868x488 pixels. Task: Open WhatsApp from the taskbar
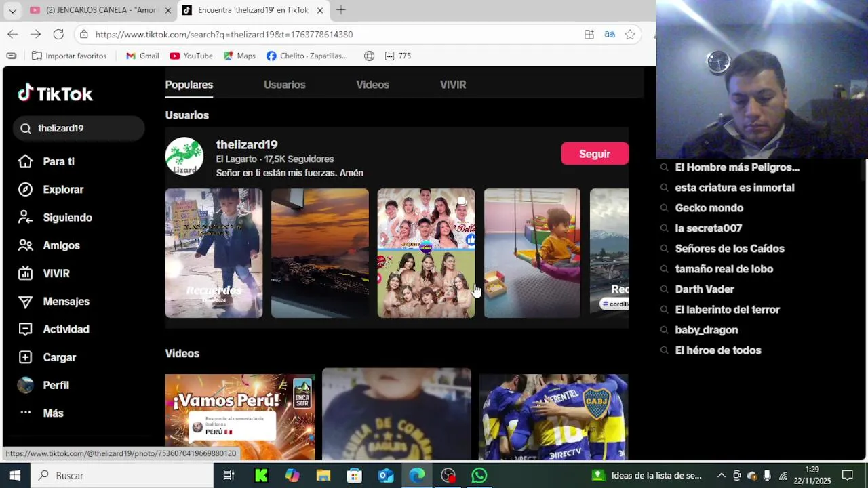pyautogui.click(x=479, y=476)
